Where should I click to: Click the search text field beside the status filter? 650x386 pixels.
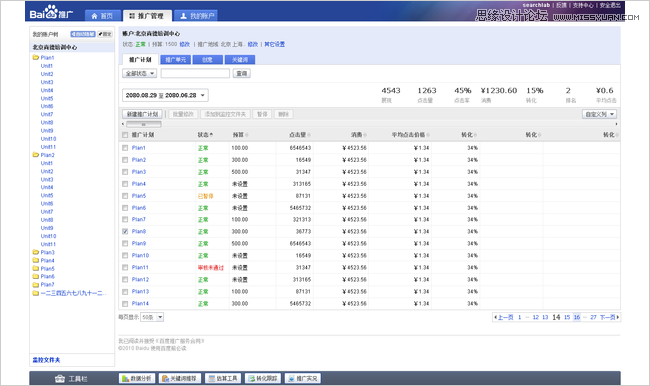point(195,73)
